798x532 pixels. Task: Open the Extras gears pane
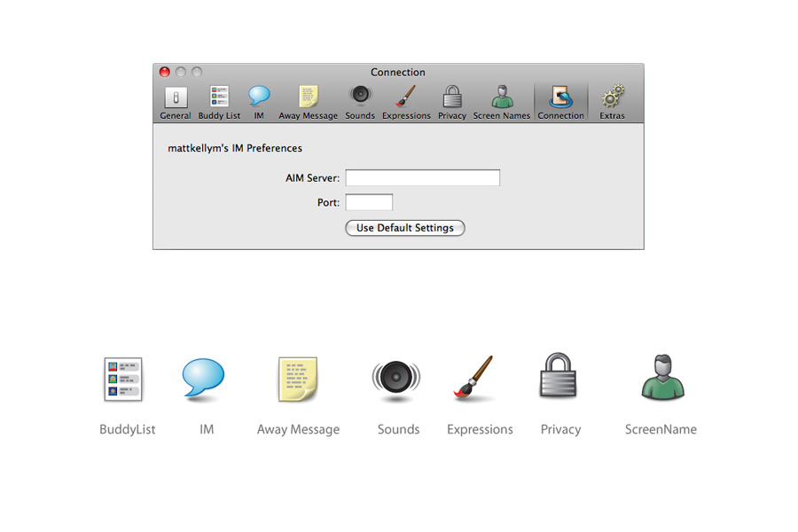(x=612, y=102)
